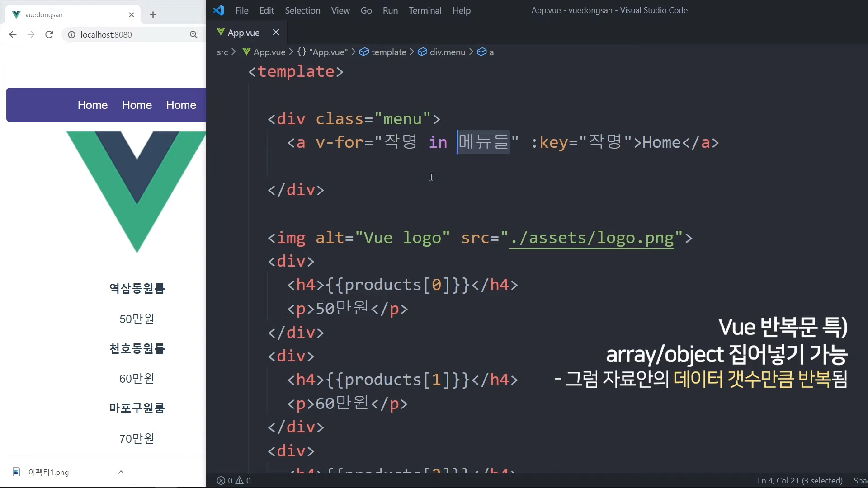
Task: Click the template breadcrumb item
Action: 388,52
